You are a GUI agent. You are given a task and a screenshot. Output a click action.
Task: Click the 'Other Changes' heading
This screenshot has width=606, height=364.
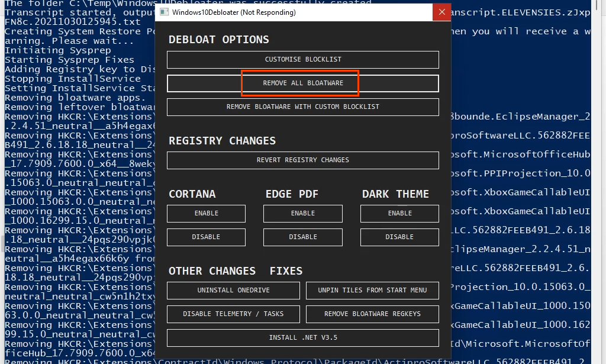tap(212, 271)
